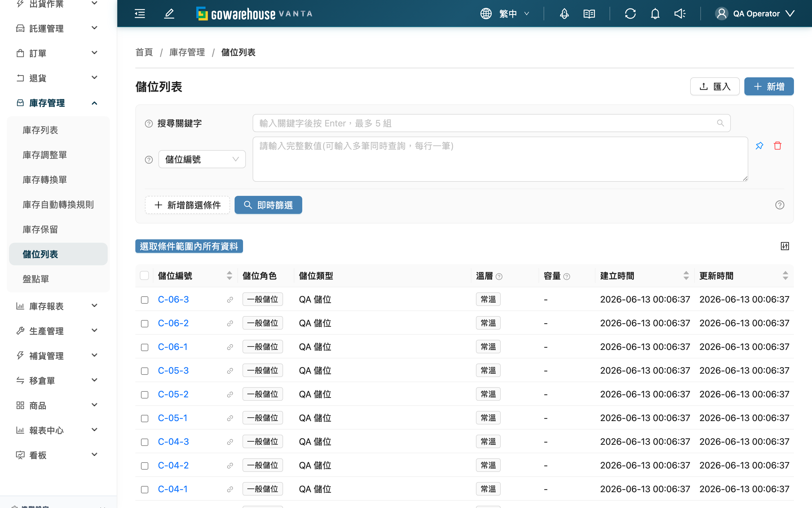Click the help icon in the filter panel footer
The image size is (812, 508).
(x=780, y=205)
